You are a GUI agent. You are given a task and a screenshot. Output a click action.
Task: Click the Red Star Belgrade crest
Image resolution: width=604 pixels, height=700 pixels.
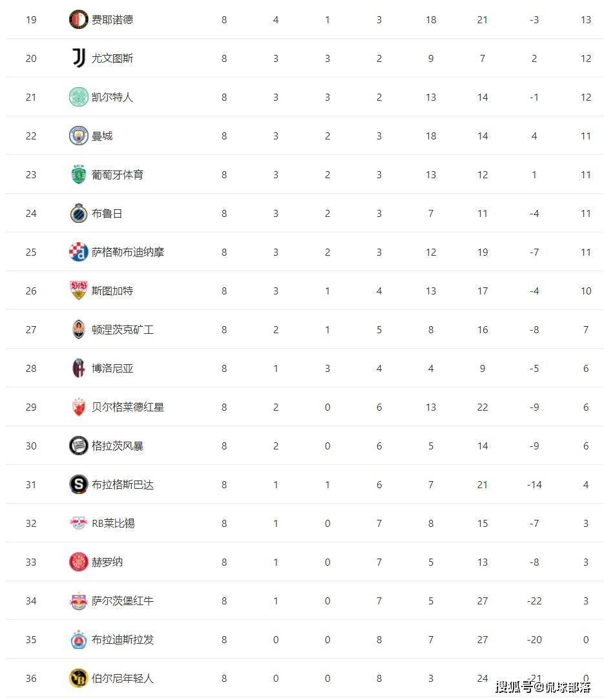pyautogui.click(x=79, y=407)
